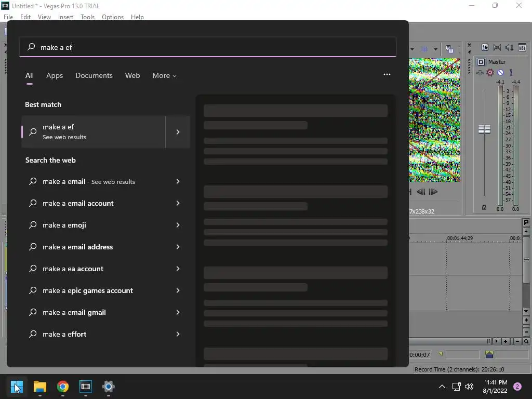
Task: Open Master bus pan icon
Action: (480, 72)
